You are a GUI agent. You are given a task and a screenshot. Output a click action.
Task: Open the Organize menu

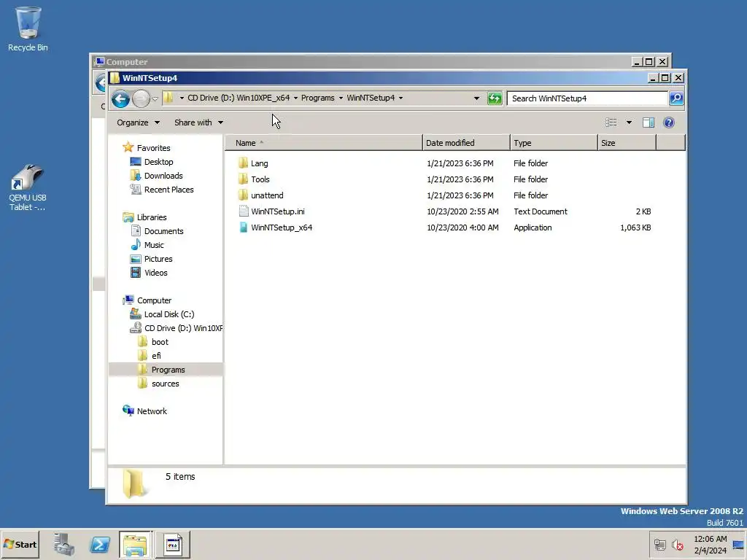click(x=138, y=122)
